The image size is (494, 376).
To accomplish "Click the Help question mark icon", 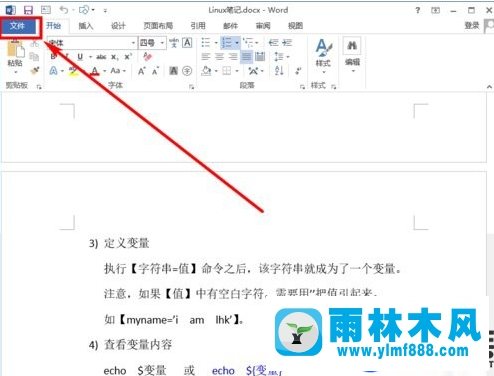I will 417,10.
